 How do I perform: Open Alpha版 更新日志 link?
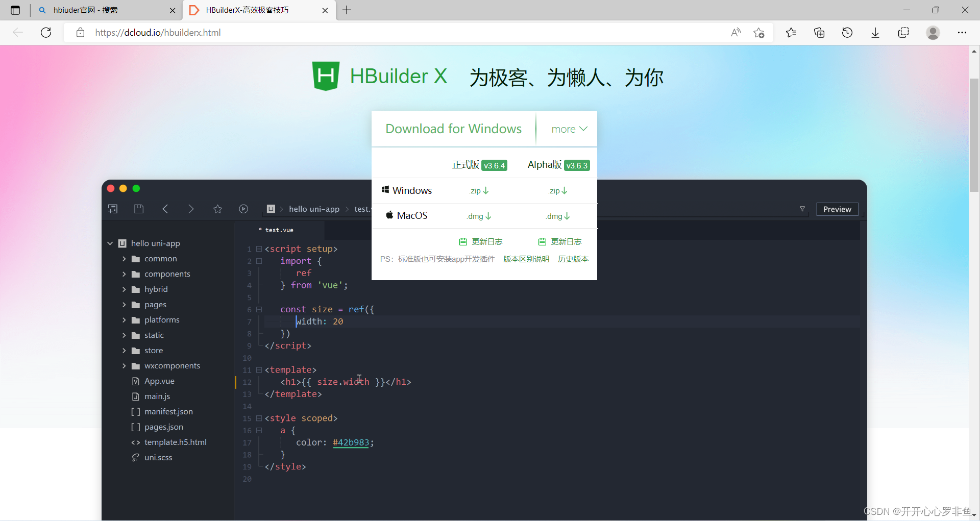[560, 241]
